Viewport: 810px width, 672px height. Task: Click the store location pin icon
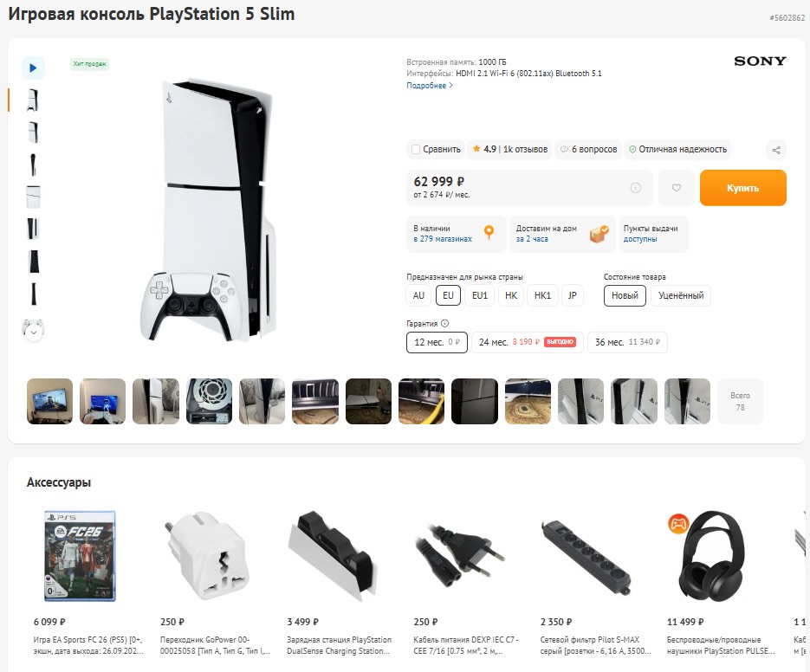click(x=489, y=232)
